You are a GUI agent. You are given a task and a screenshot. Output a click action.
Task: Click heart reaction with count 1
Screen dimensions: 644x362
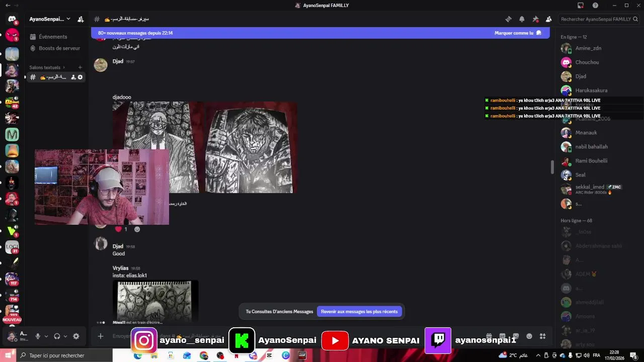pyautogui.click(x=121, y=229)
